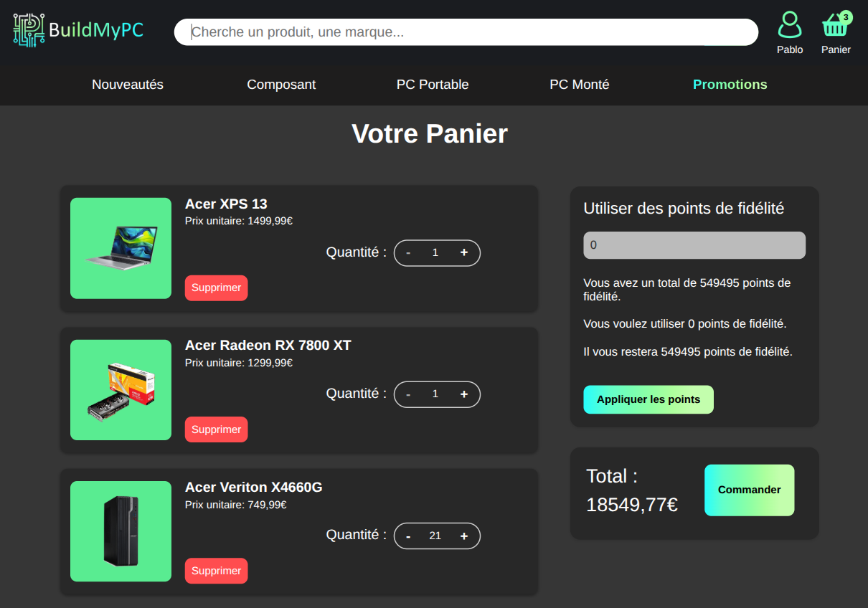This screenshot has width=868, height=608.
Task: Remove Acer Veriton X4660G with Supprimer
Action: [x=216, y=571]
